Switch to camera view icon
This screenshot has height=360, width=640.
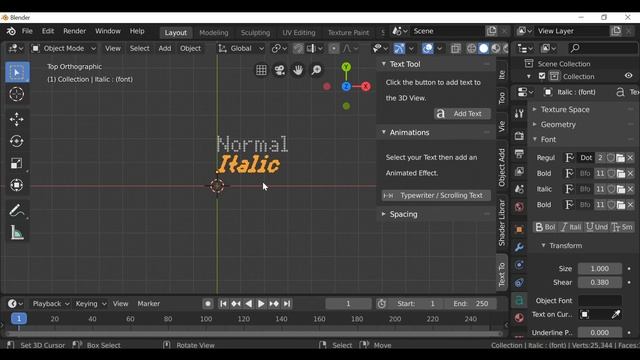pyautogui.click(x=280, y=70)
